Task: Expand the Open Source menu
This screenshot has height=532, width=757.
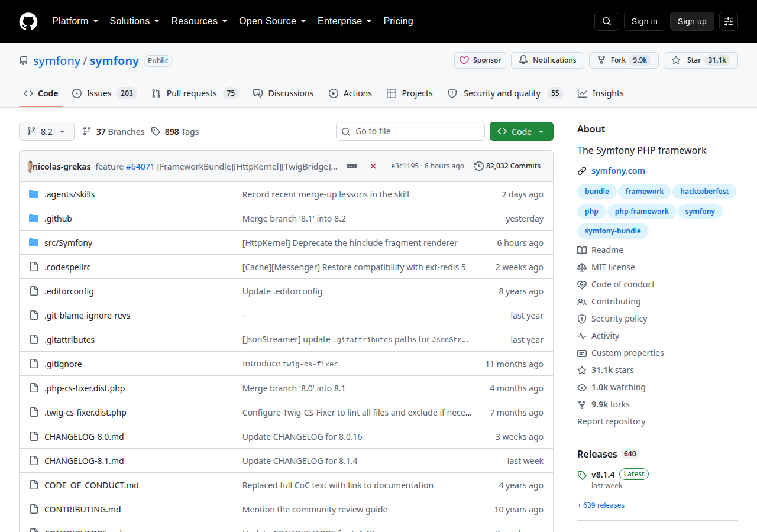Action: (273, 21)
